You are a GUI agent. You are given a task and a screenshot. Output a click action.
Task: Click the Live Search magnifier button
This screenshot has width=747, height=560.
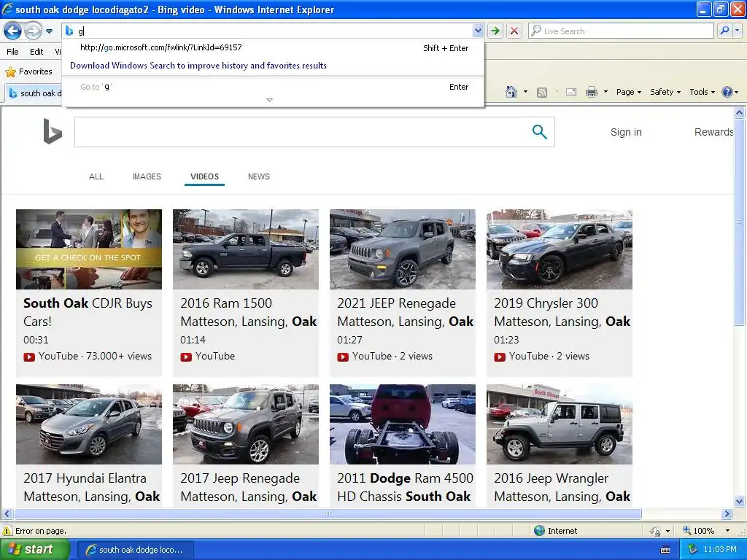click(x=724, y=31)
